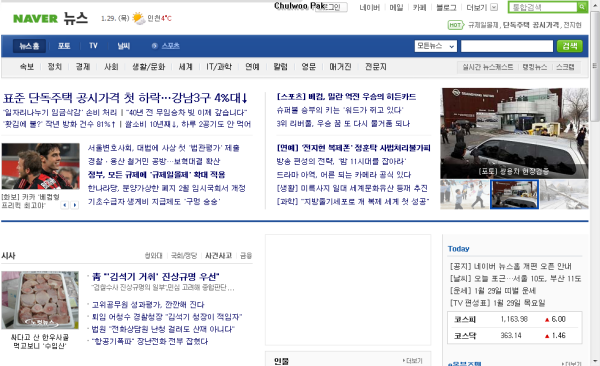Open 랭킹뉴스

[535, 67]
